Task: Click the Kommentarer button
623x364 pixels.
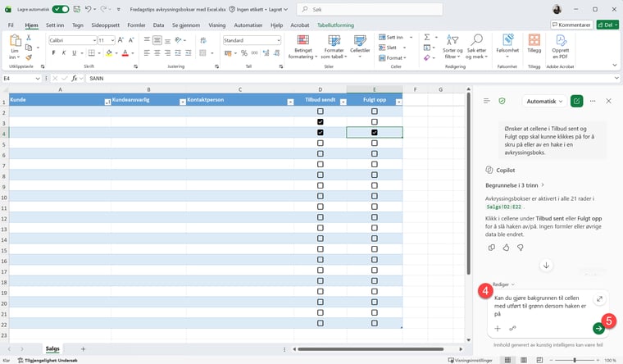Action: click(x=571, y=25)
